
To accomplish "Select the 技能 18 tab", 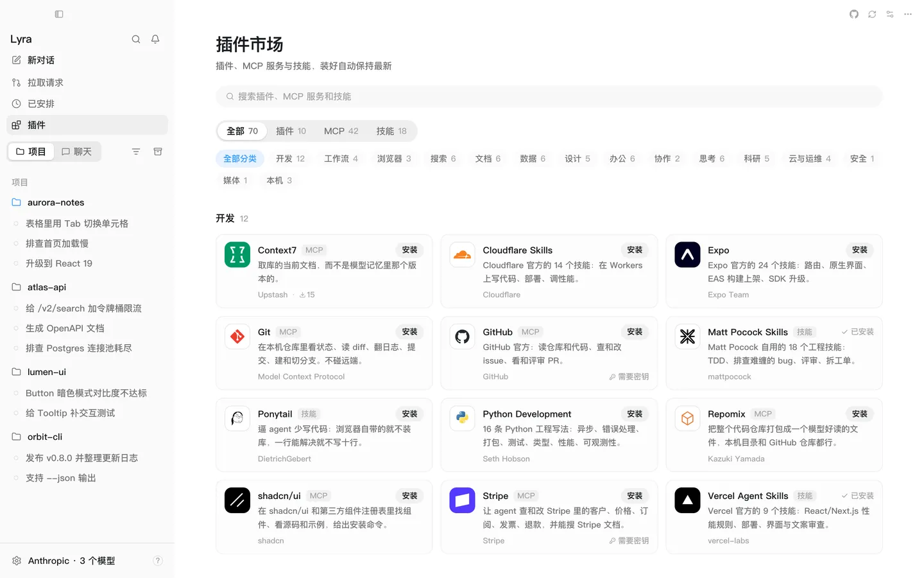I will click(x=391, y=131).
